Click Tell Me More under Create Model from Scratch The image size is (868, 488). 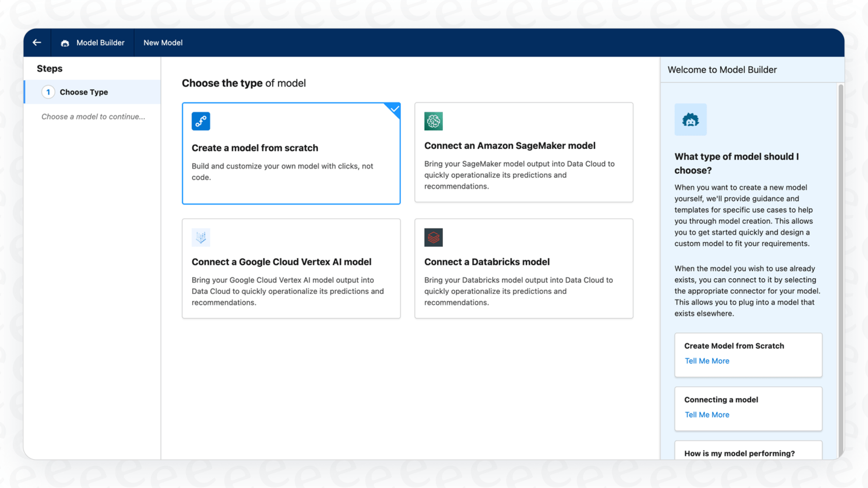click(707, 360)
